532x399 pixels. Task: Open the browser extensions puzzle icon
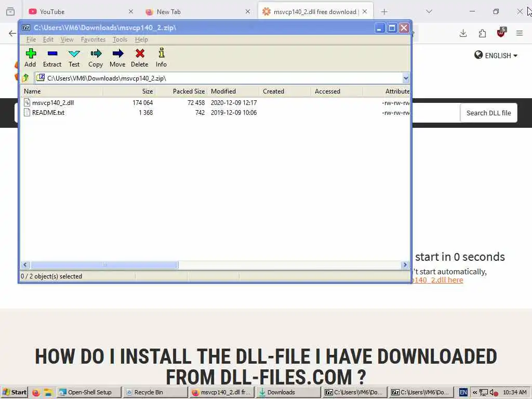click(482, 33)
